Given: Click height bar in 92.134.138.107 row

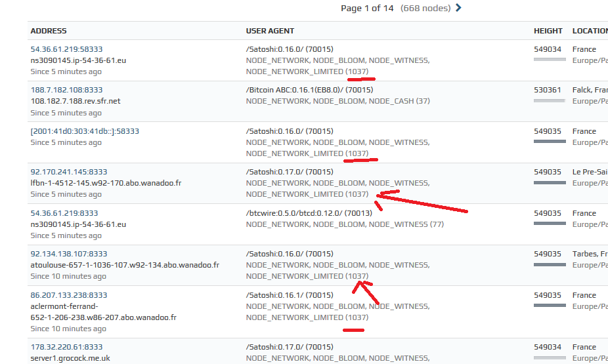Looking at the screenshot, I should coord(550,265).
